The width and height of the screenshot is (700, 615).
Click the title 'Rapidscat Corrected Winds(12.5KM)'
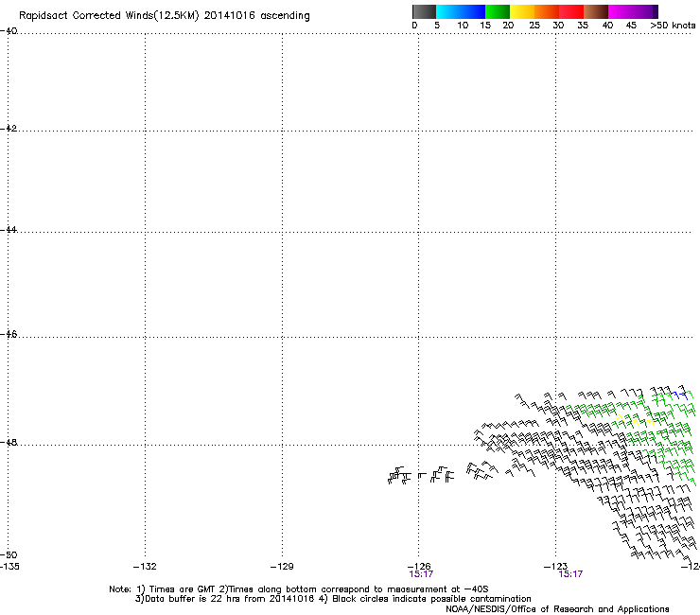click(x=109, y=16)
